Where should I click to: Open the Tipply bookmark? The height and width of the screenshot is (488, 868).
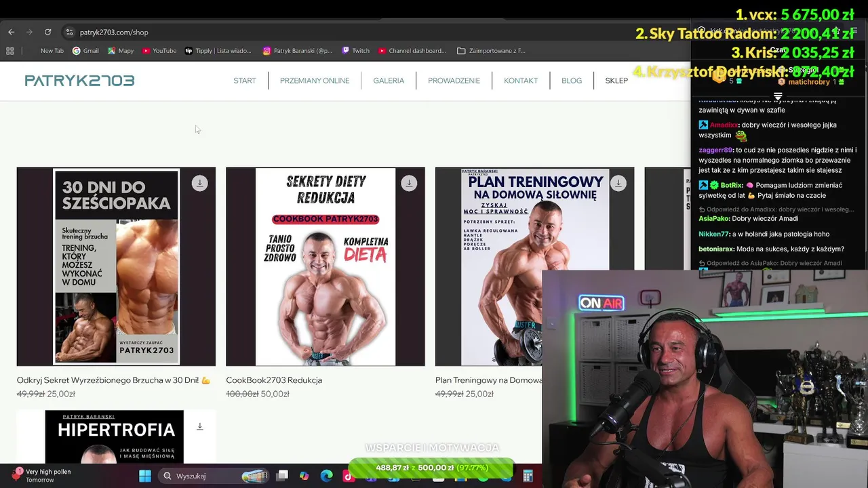218,51
